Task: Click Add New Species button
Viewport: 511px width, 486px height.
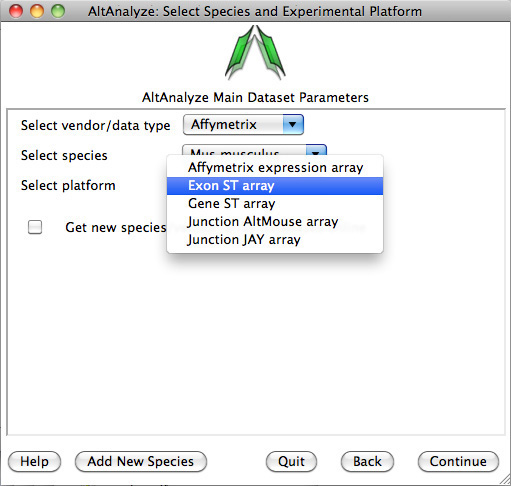Action: coord(141,462)
